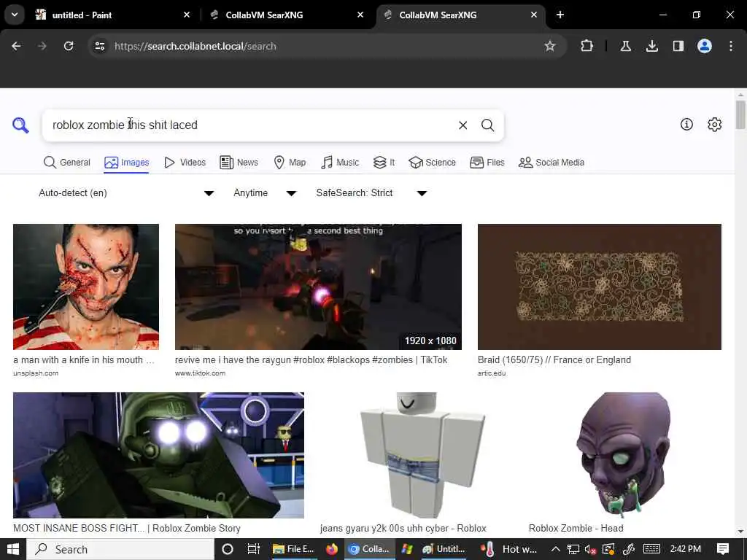The image size is (747, 560).
Task: Open the Windows Start menu
Action: click(x=13, y=549)
